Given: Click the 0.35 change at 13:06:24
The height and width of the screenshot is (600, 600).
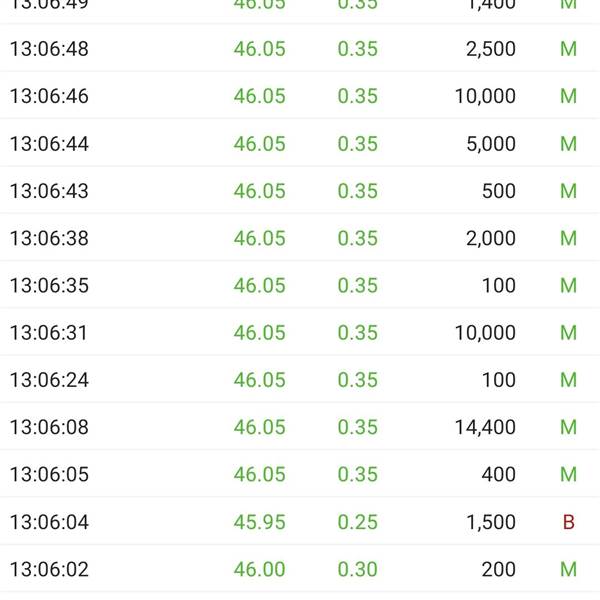Looking at the screenshot, I should click(x=358, y=380).
